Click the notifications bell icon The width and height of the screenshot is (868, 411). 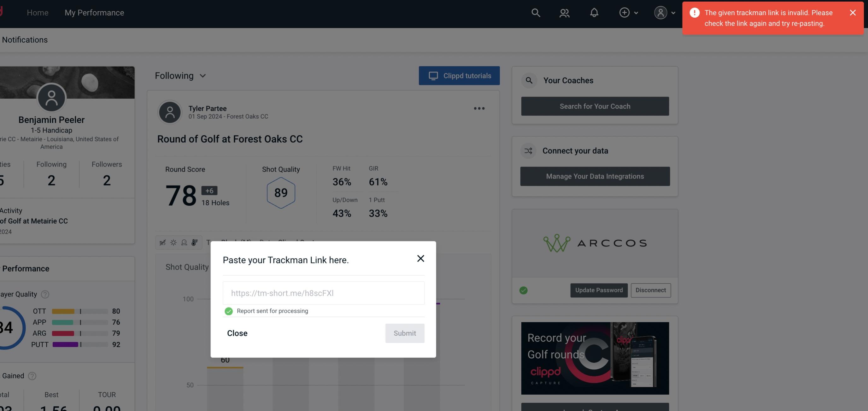click(x=594, y=12)
